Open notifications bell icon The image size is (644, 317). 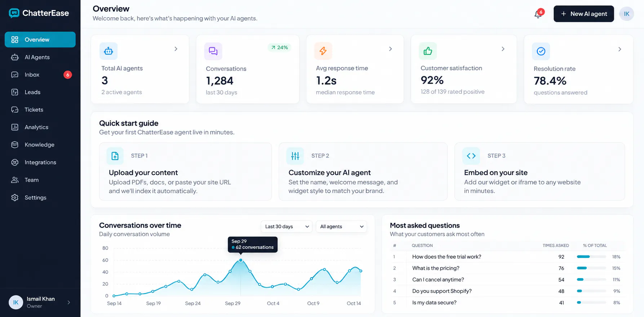[538, 14]
